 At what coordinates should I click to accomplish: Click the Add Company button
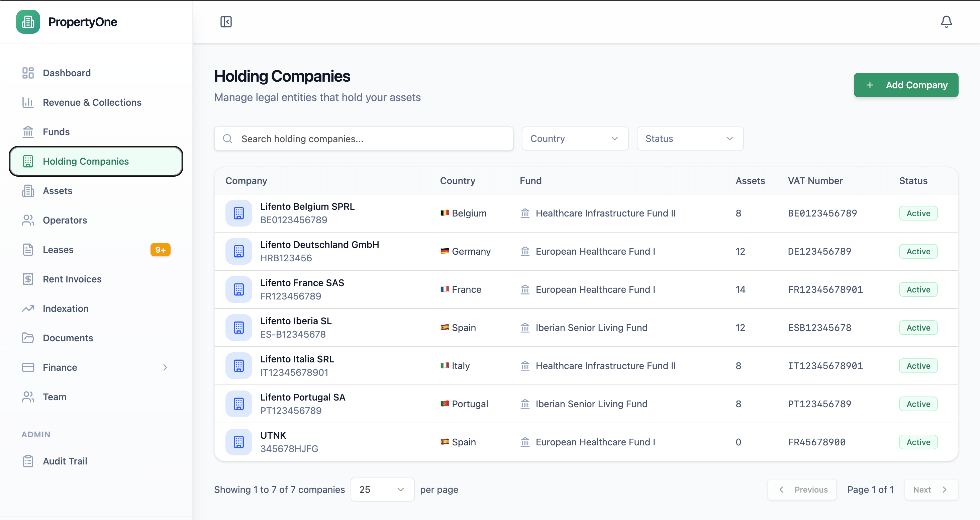click(906, 85)
